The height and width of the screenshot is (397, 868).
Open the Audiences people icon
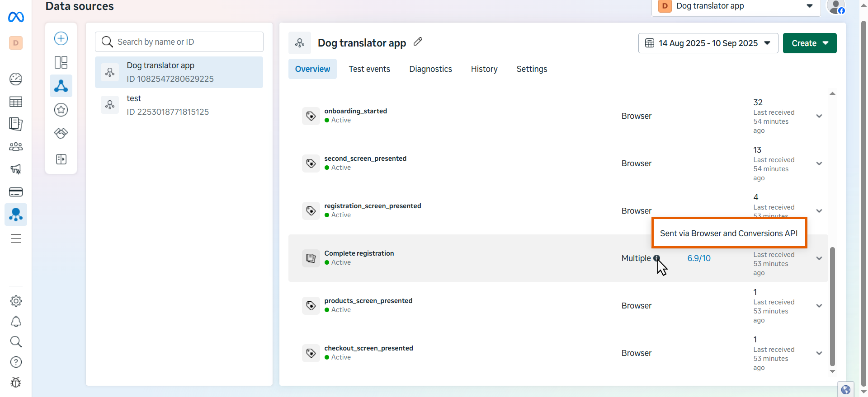point(16,146)
